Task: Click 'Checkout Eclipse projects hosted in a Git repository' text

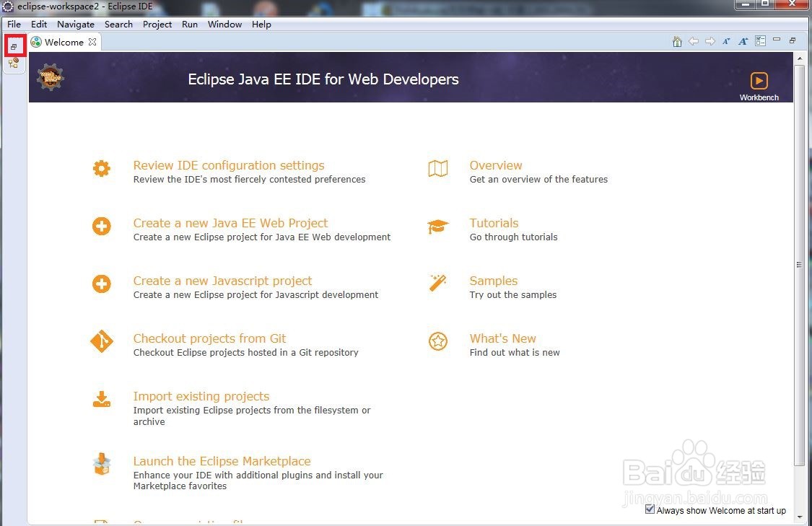Action: pyautogui.click(x=246, y=353)
